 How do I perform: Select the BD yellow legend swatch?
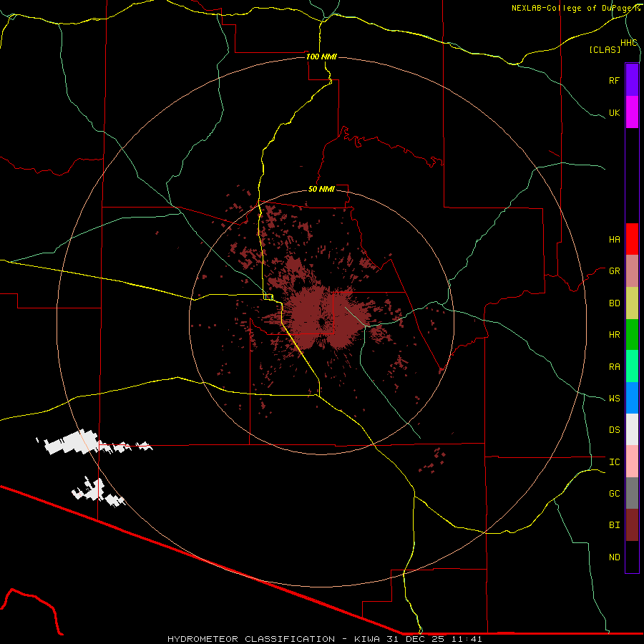(x=632, y=303)
